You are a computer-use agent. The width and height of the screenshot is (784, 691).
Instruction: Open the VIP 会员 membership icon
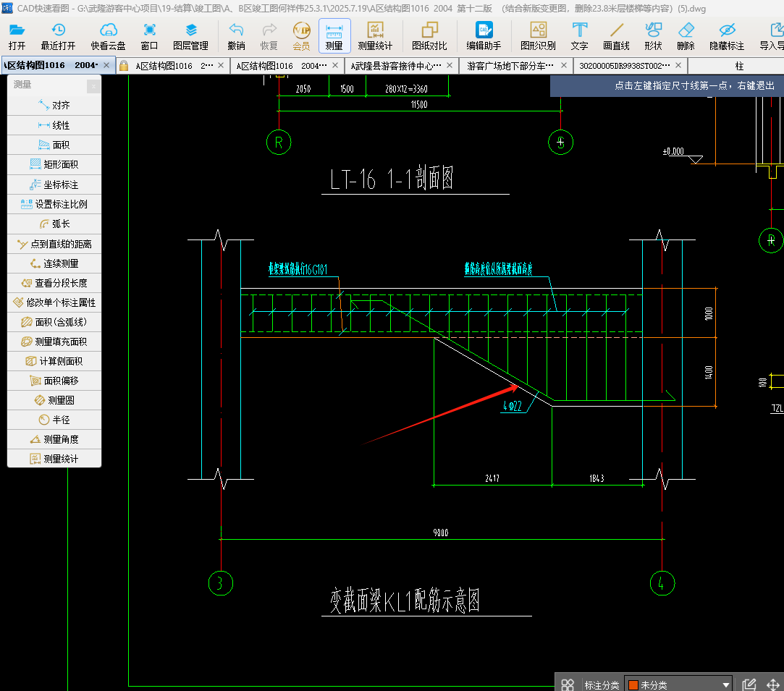pos(301,36)
